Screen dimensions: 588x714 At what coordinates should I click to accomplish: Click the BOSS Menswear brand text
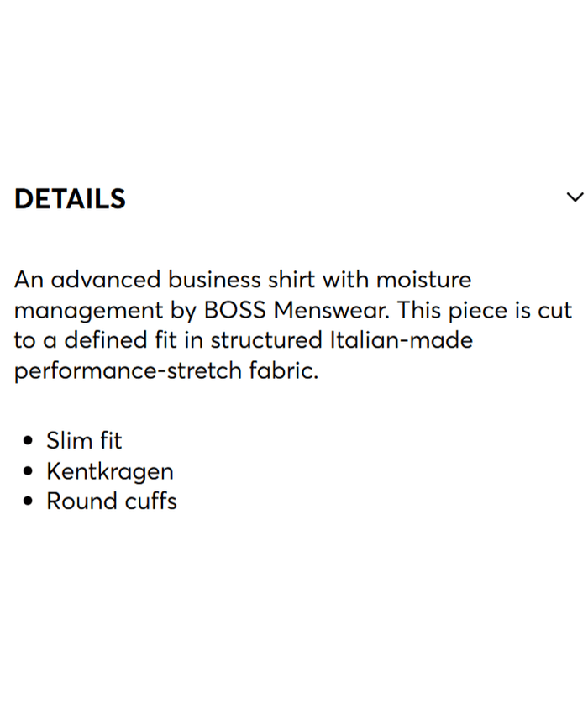(x=297, y=310)
